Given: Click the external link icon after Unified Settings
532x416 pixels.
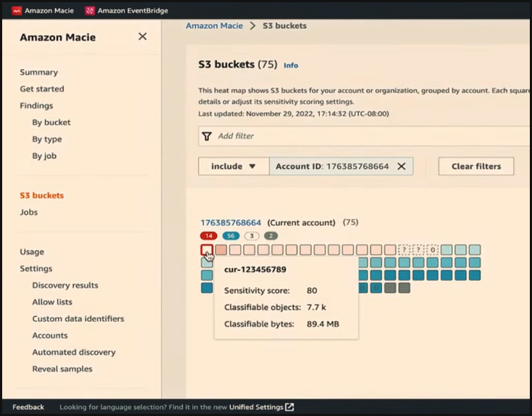Looking at the screenshot, I should tap(290, 407).
